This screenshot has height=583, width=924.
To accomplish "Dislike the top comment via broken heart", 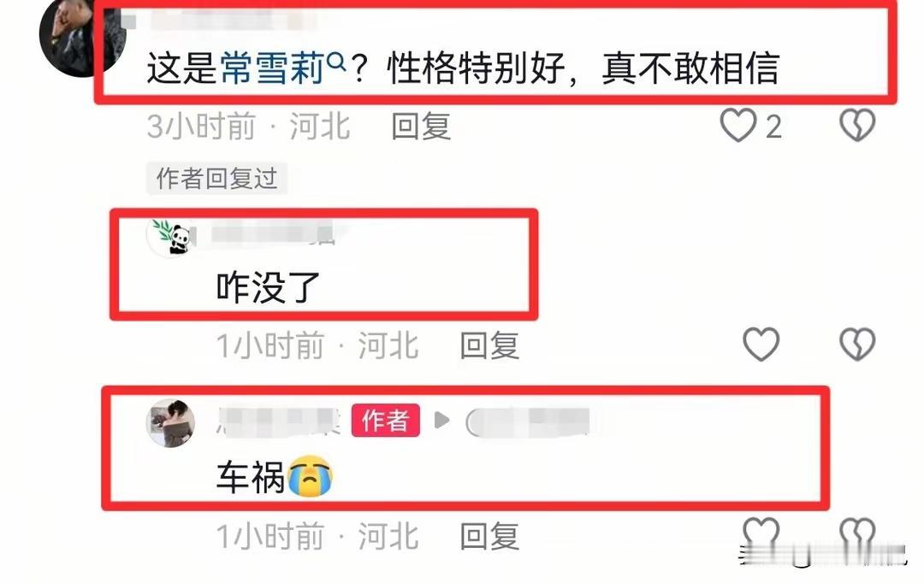I will coord(857,126).
